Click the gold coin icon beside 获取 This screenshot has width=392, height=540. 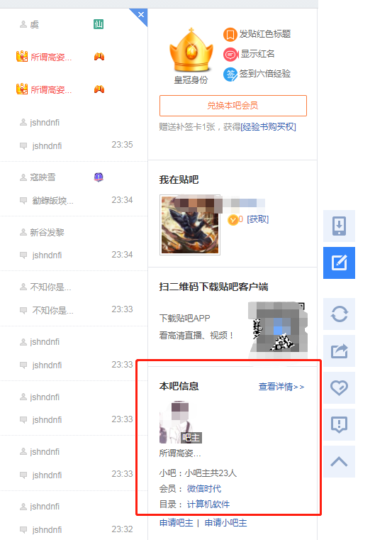point(233,220)
